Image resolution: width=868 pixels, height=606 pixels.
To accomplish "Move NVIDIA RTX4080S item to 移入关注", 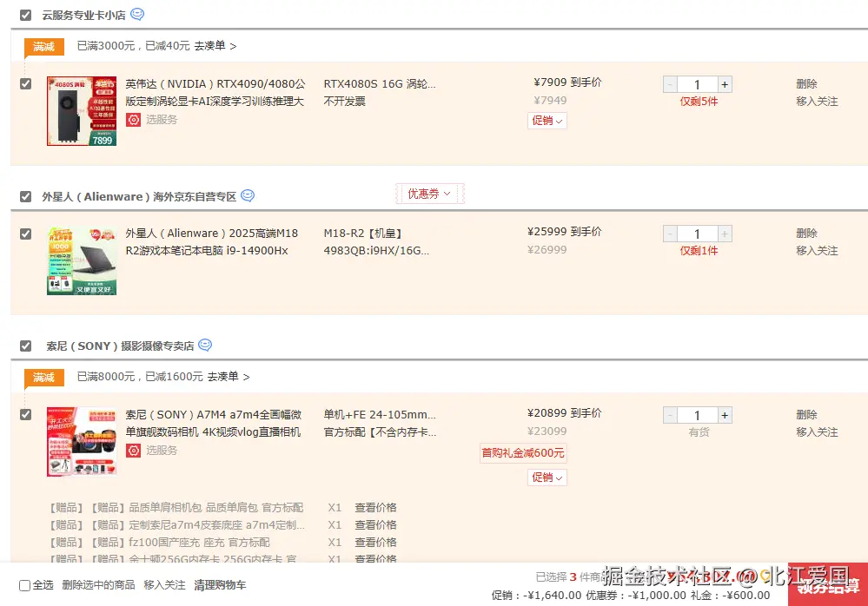I will (x=817, y=102).
